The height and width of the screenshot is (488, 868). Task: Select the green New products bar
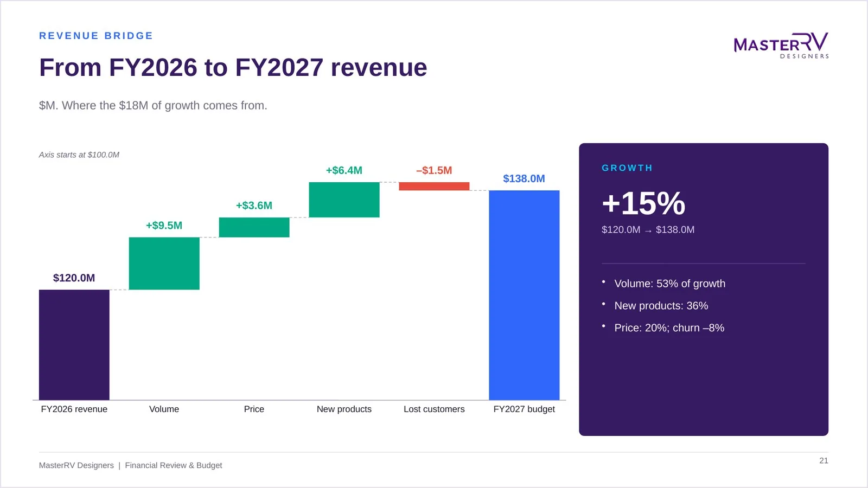click(x=344, y=200)
